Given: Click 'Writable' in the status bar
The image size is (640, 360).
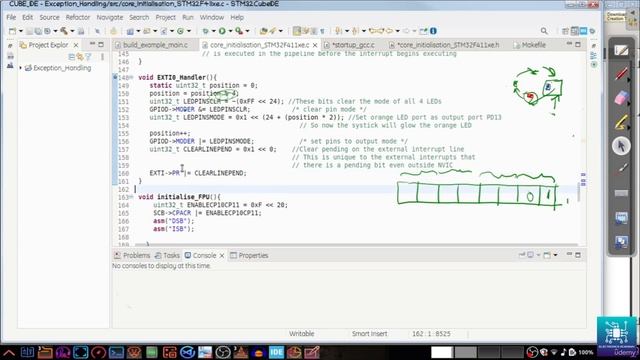Looking at the screenshot, I should (302, 333).
